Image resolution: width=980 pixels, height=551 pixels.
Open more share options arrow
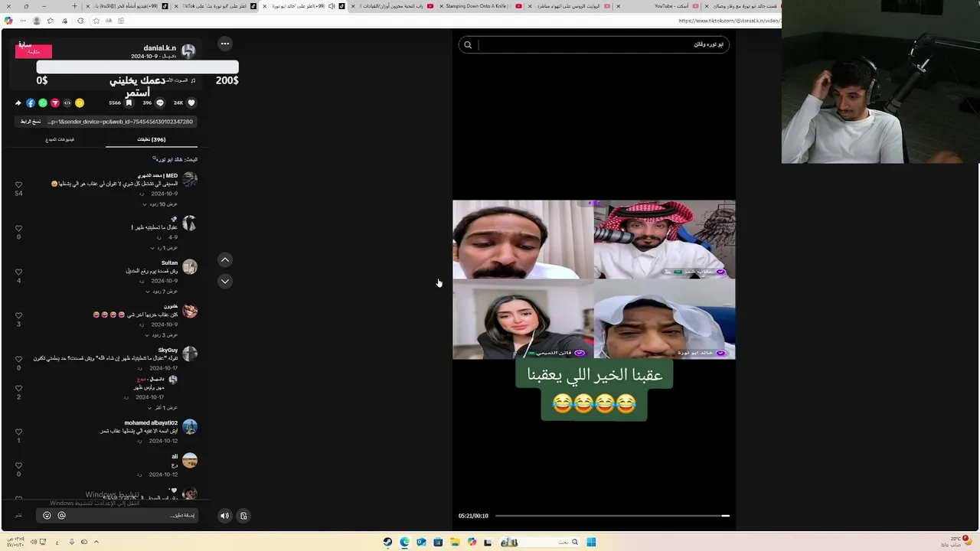[x=18, y=103]
